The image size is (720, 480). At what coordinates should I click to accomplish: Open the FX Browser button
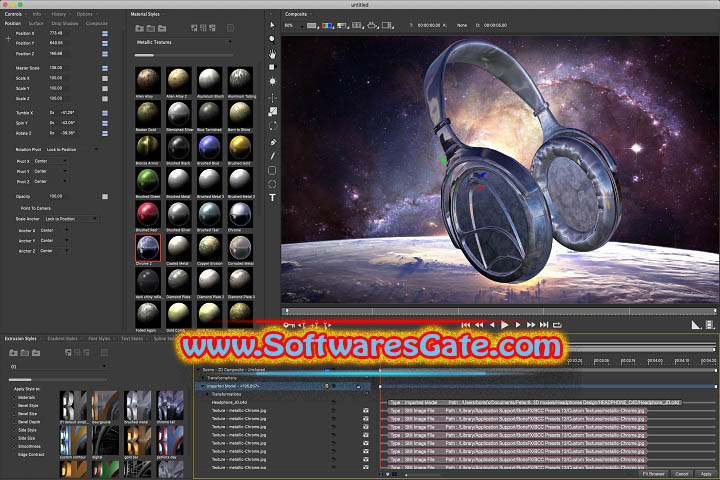pos(653,474)
